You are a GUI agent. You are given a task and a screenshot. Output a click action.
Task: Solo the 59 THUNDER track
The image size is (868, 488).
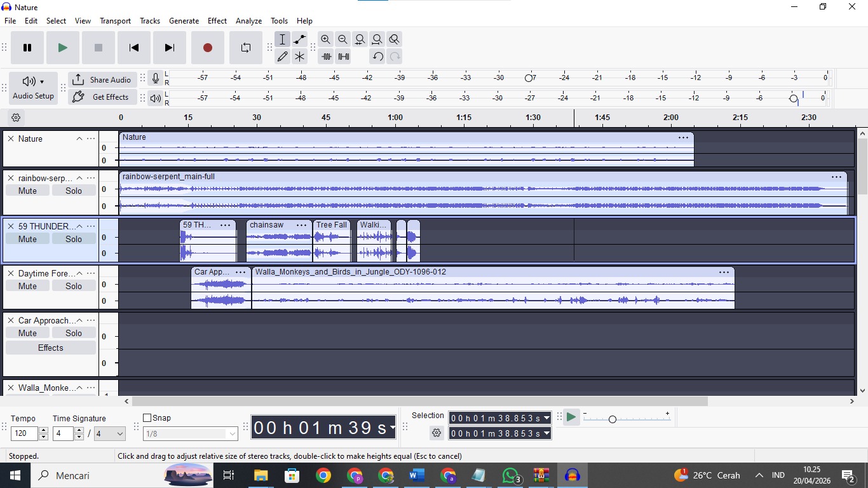(74, 239)
